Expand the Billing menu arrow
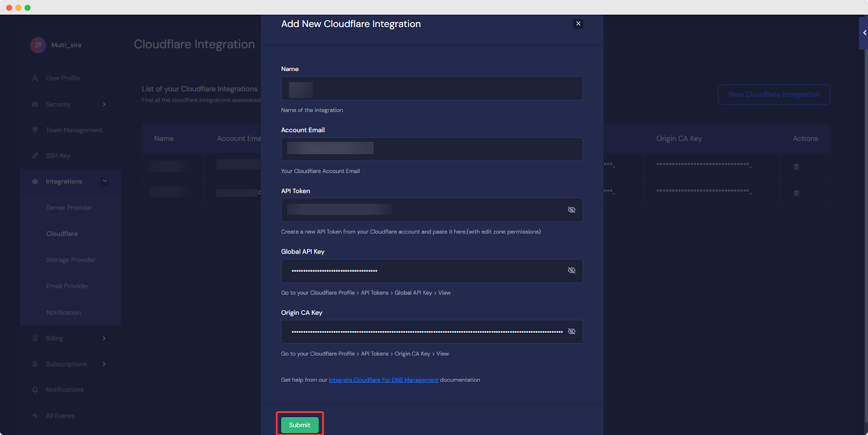Viewport: 868px width, 435px height. click(x=104, y=338)
